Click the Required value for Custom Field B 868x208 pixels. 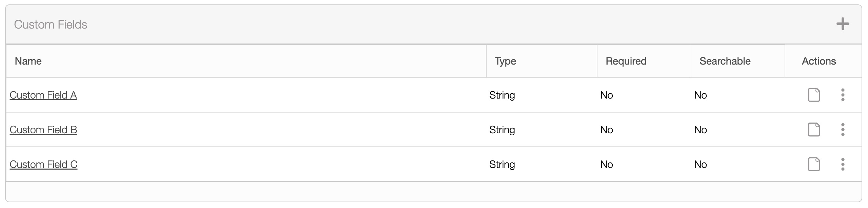[x=606, y=130]
